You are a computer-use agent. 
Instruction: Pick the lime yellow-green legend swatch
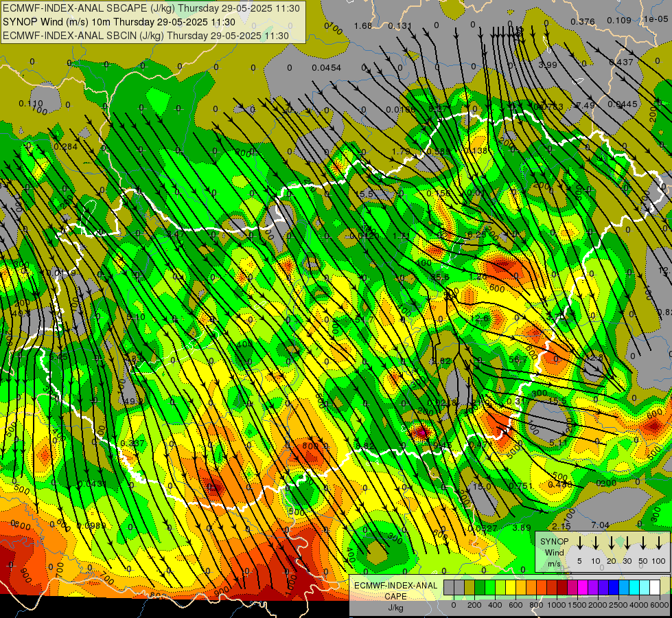[500, 587]
